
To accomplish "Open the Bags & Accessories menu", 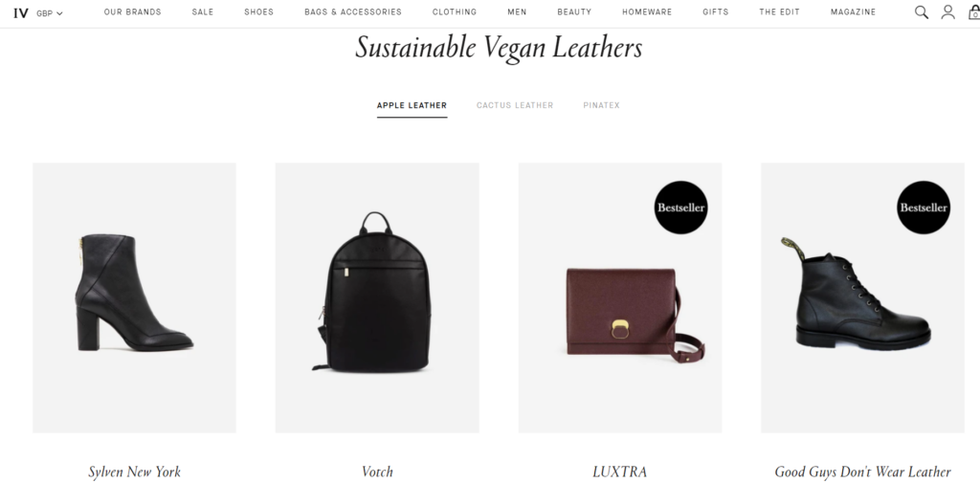I will (x=353, y=11).
